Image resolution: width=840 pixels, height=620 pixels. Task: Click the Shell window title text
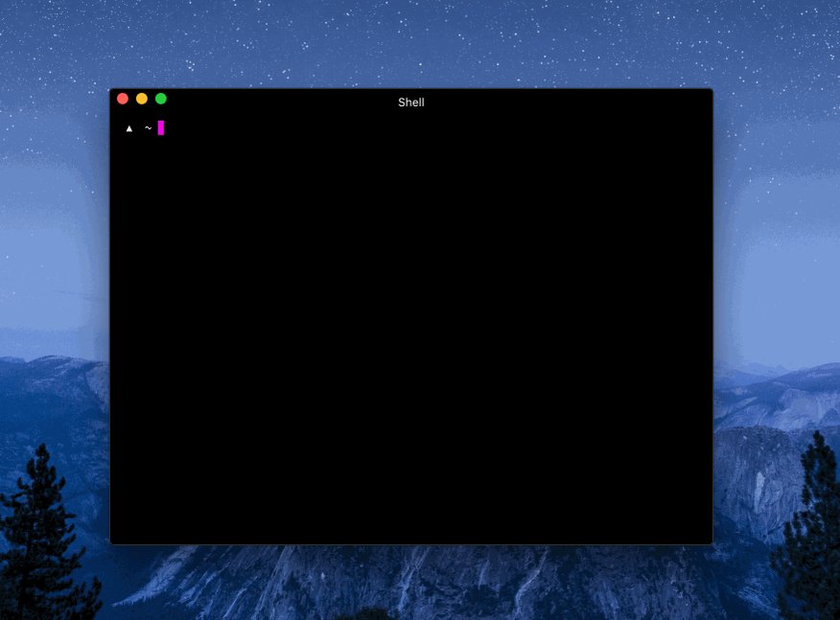pyautogui.click(x=411, y=103)
